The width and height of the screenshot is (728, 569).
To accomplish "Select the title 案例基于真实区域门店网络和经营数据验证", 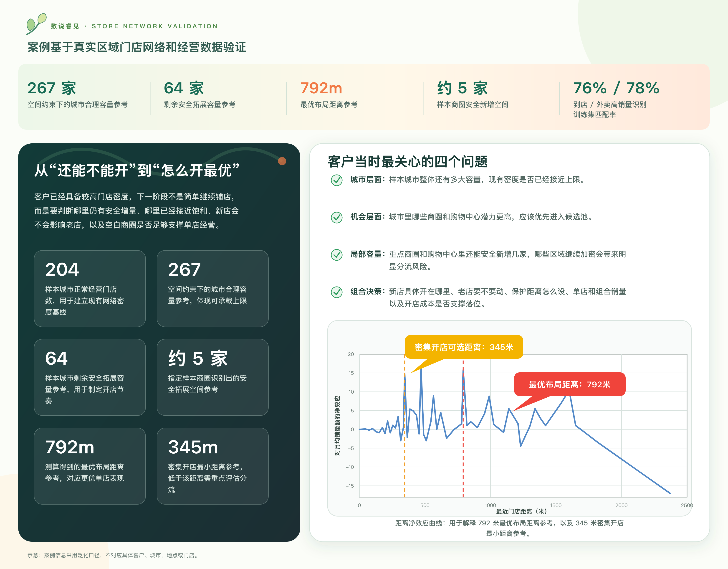I will pos(137,47).
